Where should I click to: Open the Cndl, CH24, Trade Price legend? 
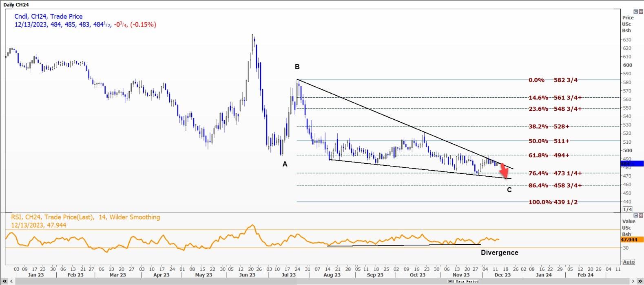pos(49,16)
